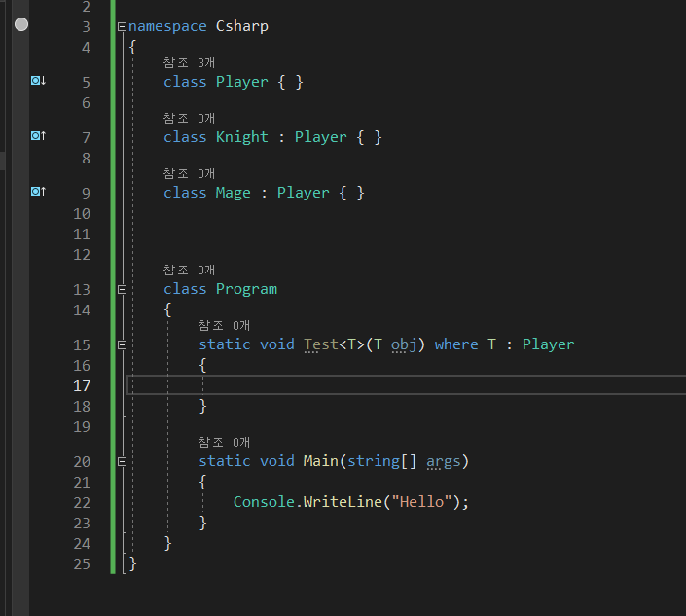Click the 'Main' method name

[x=321, y=461]
